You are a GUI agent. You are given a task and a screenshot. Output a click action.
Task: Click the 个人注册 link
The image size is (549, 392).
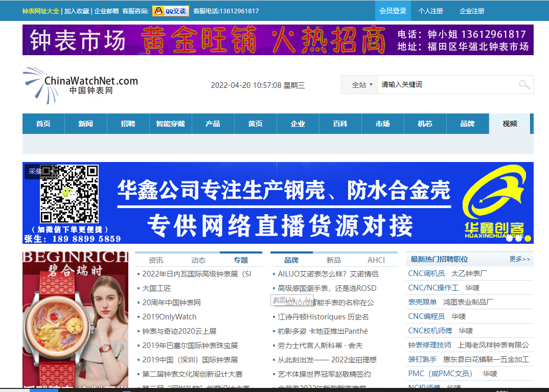[x=430, y=11]
